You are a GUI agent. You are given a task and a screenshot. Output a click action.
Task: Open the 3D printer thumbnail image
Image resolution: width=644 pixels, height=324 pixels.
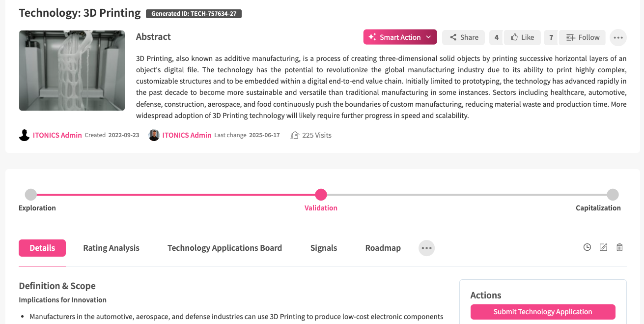(72, 71)
